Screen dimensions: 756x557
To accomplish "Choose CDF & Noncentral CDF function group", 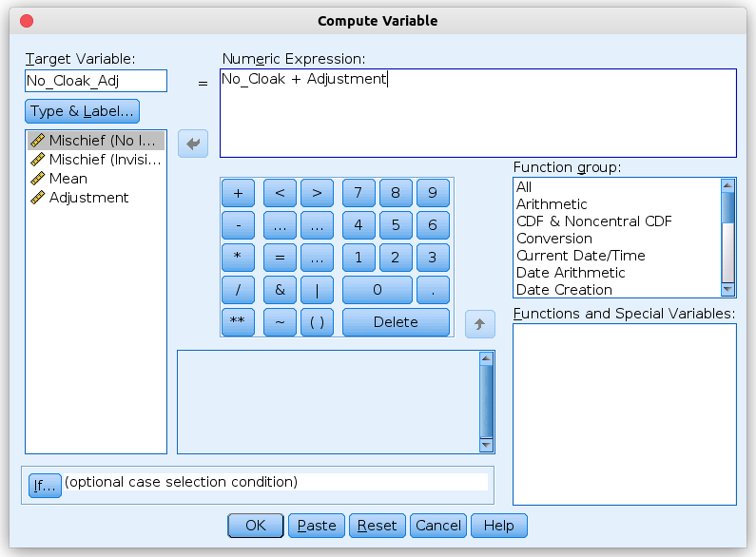I will point(618,221).
